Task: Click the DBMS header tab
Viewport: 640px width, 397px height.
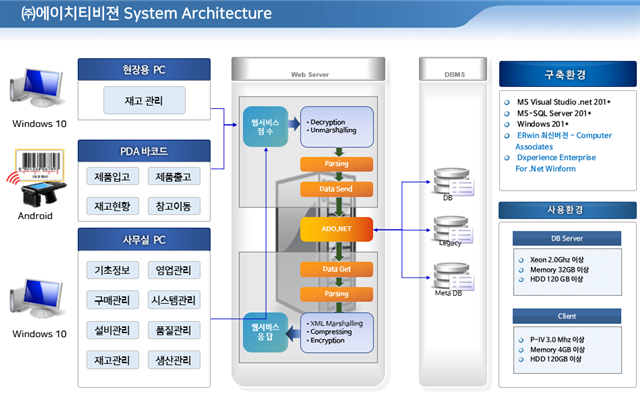Action: click(x=453, y=69)
